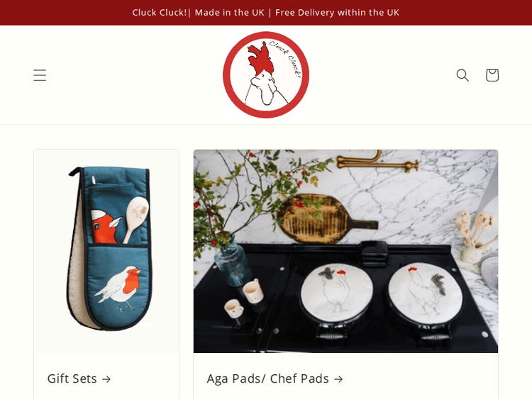Click the red fox head on glove pocket
Screen dimensions: 532x399
pos(105,226)
